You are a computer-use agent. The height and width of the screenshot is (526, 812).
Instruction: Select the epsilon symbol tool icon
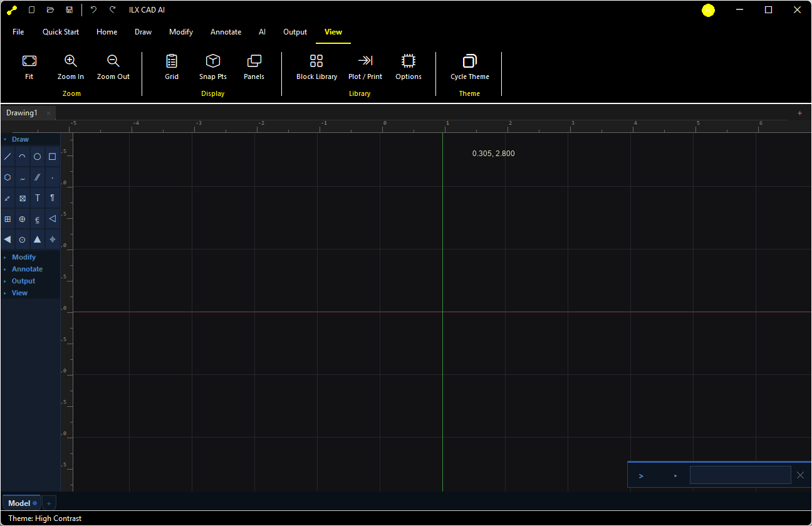pos(38,219)
